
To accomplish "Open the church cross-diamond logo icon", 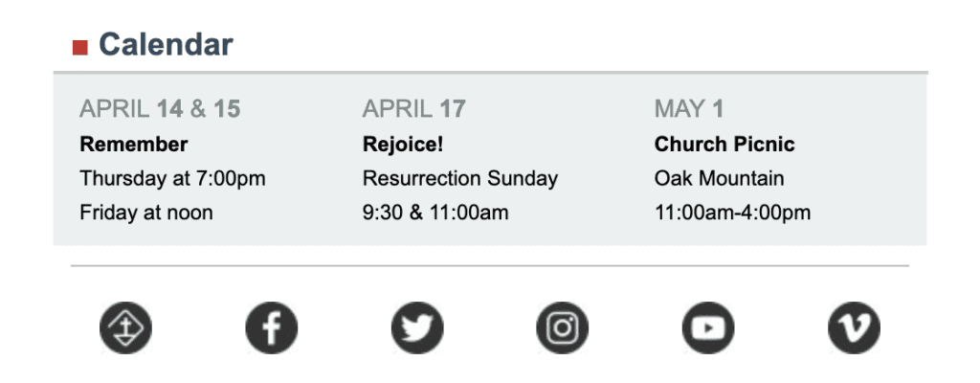I will click(x=125, y=327).
